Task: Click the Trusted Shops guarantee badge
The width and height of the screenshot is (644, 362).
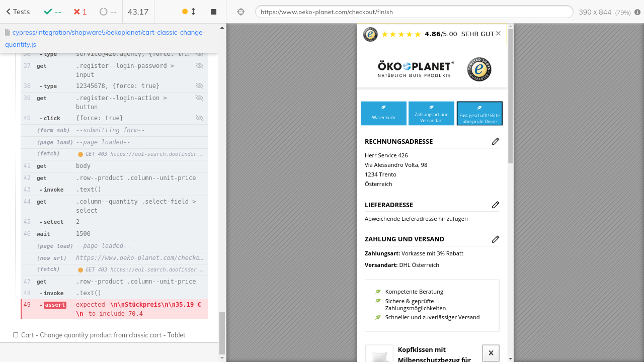Action: coord(479,69)
